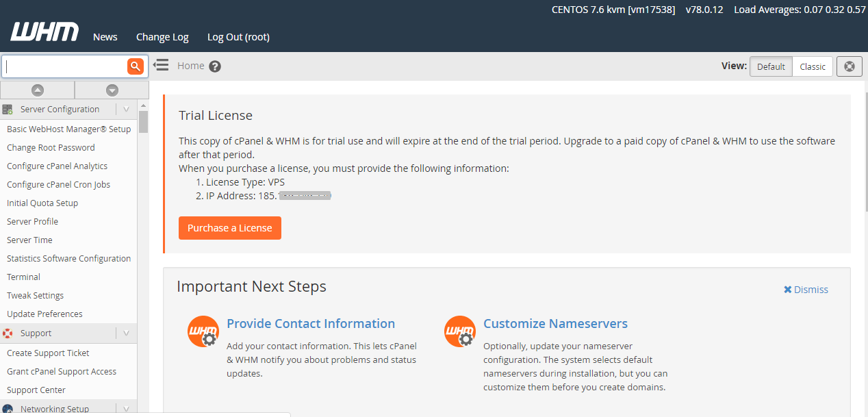Image resolution: width=868 pixels, height=417 pixels.
Task: Click the round X button beside Classic view
Action: pos(850,66)
